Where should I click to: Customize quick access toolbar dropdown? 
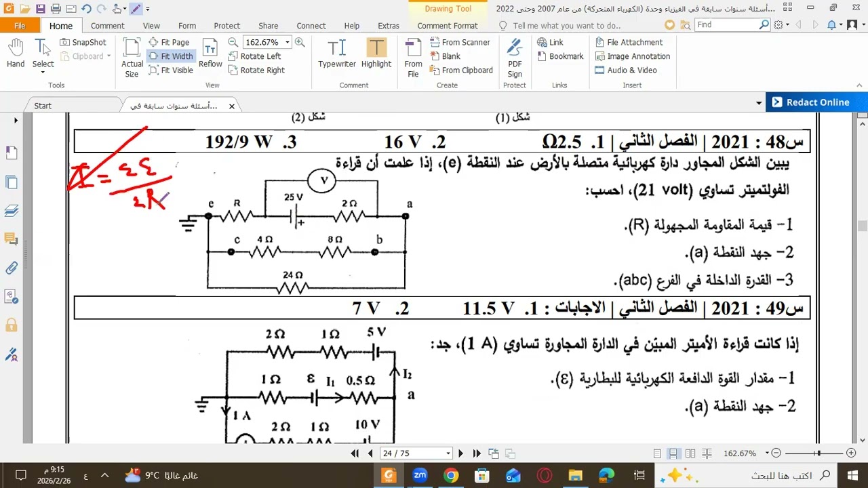(148, 9)
